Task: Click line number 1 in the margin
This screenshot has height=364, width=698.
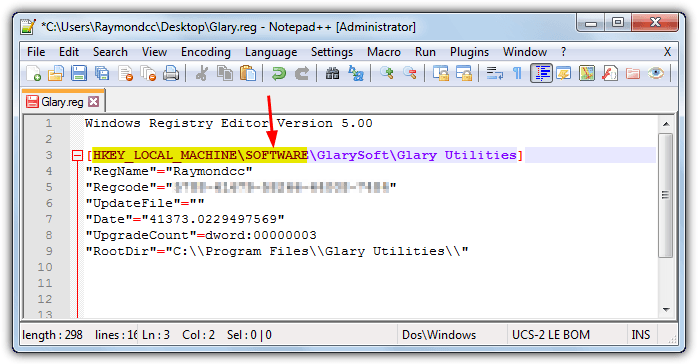Action: [x=49, y=123]
